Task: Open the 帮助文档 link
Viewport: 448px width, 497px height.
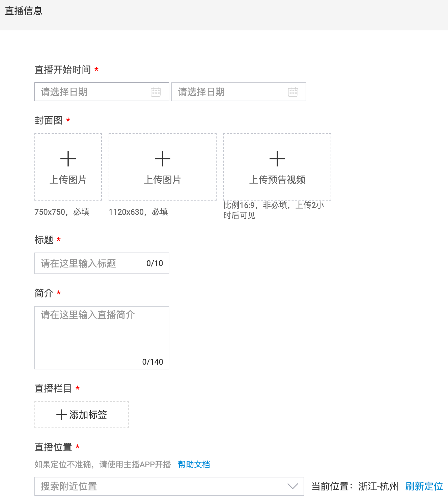Action: 194,465
